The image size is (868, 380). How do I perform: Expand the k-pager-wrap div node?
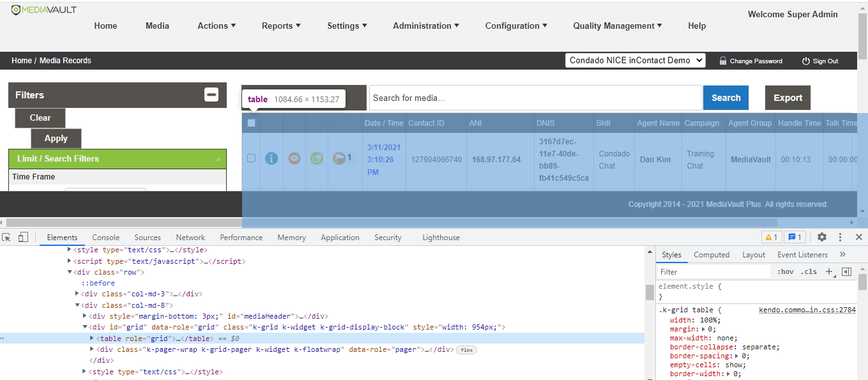point(92,349)
